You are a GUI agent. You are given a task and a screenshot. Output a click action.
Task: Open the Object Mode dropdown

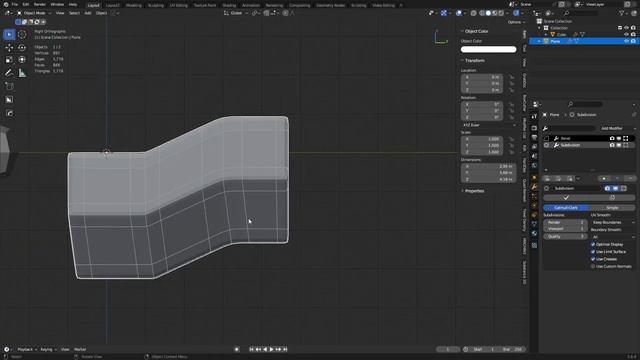pyautogui.click(x=34, y=13)
